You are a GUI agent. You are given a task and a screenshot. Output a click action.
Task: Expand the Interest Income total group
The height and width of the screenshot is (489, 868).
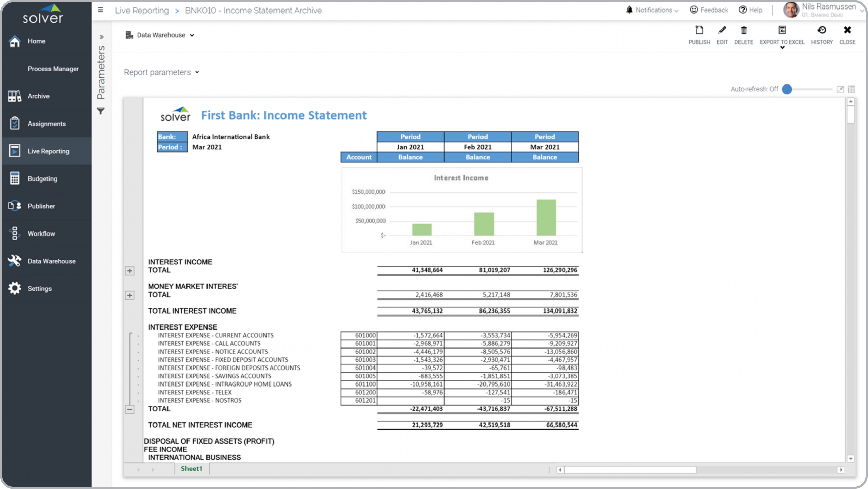(130, 271)
